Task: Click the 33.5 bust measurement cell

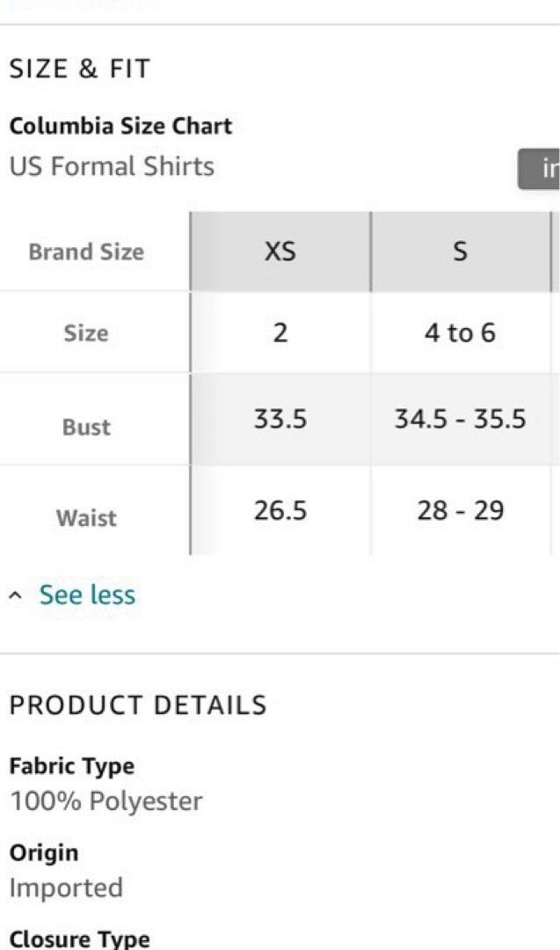Action: (x=280, y=419)
